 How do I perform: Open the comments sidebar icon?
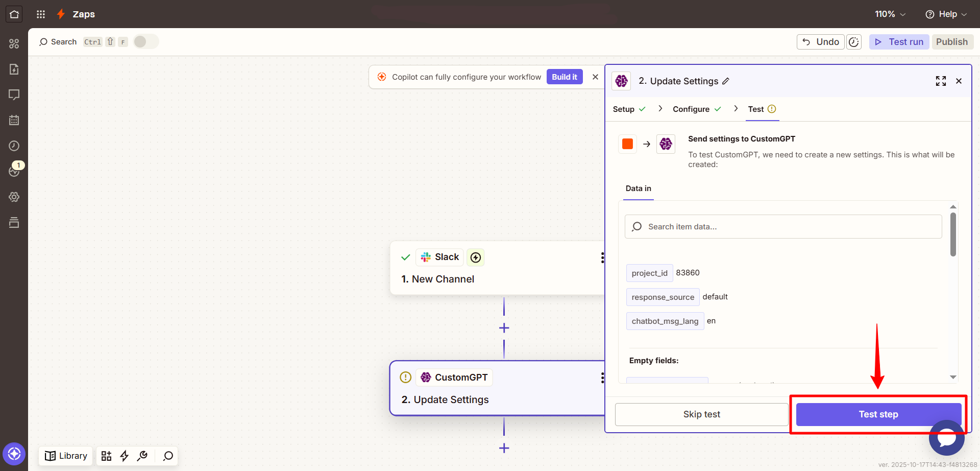click(x=14, y=95)
